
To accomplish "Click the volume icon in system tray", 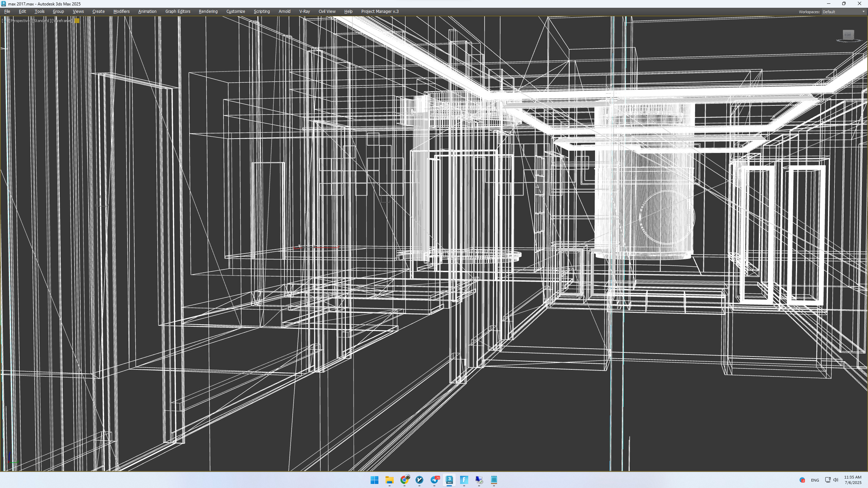I will pos(836,480).
